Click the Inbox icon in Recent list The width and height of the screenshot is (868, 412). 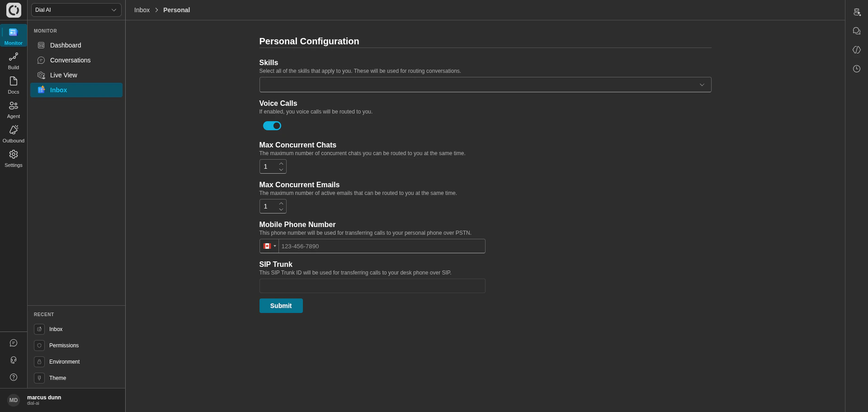coord(39,329)
